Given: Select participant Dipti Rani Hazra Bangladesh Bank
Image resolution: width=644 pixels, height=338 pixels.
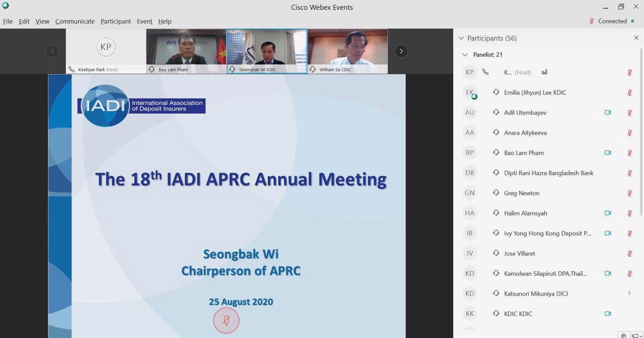Looking at the screenshot, I should click(x=548, y=173).
